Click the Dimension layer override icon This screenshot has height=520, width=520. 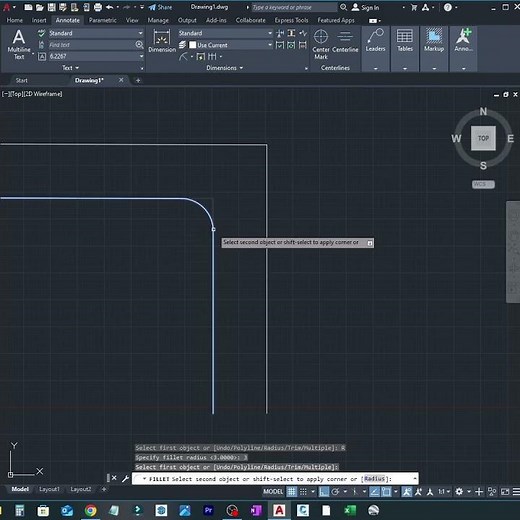pyautogui.click(x=182, y=45)
